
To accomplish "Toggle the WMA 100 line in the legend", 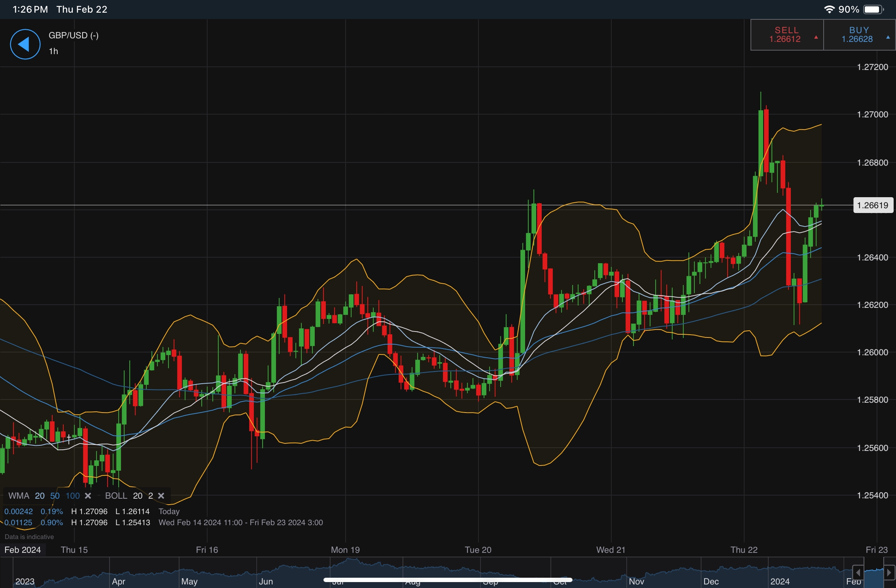I will (73, 496).
